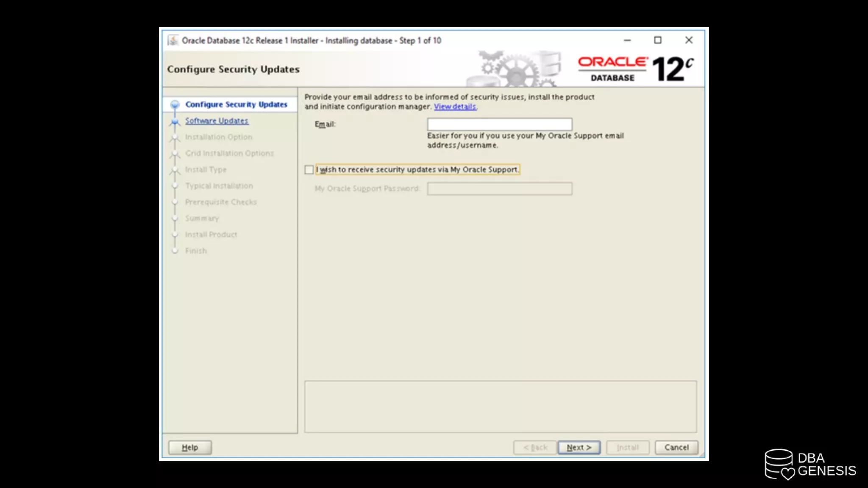This screenshot has width=868, height=488.
Task: Click the DBA Genesis database logo icon
Action: point(779,464)
